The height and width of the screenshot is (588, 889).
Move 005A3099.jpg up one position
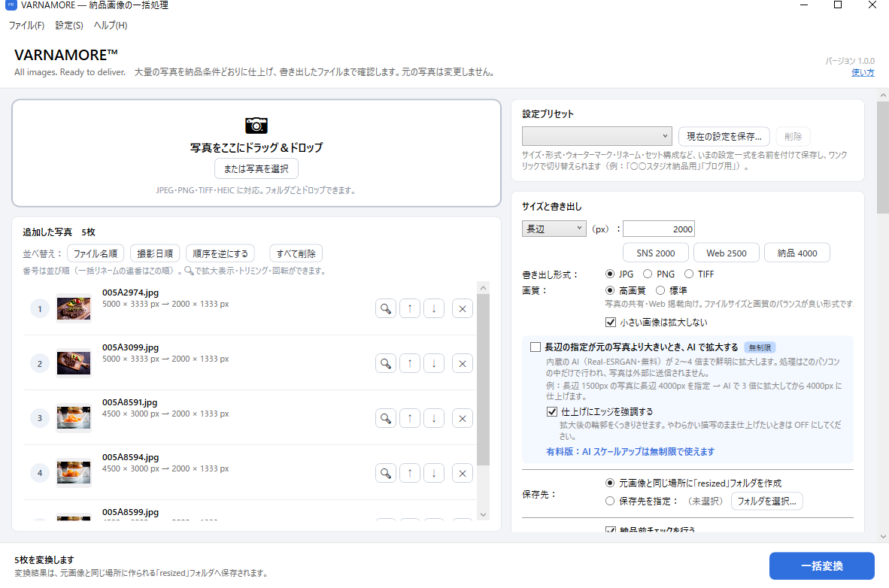coord(410,363)
